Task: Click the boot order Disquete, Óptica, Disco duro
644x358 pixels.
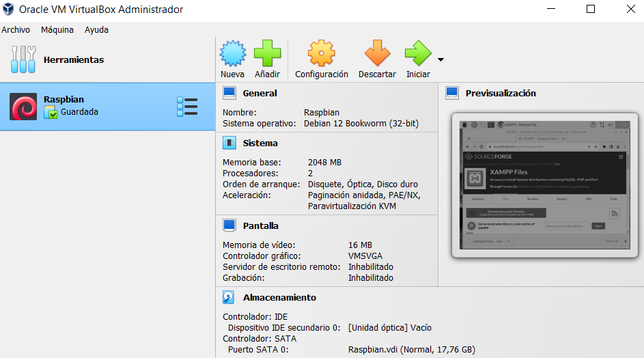Action: click(363, 184)
